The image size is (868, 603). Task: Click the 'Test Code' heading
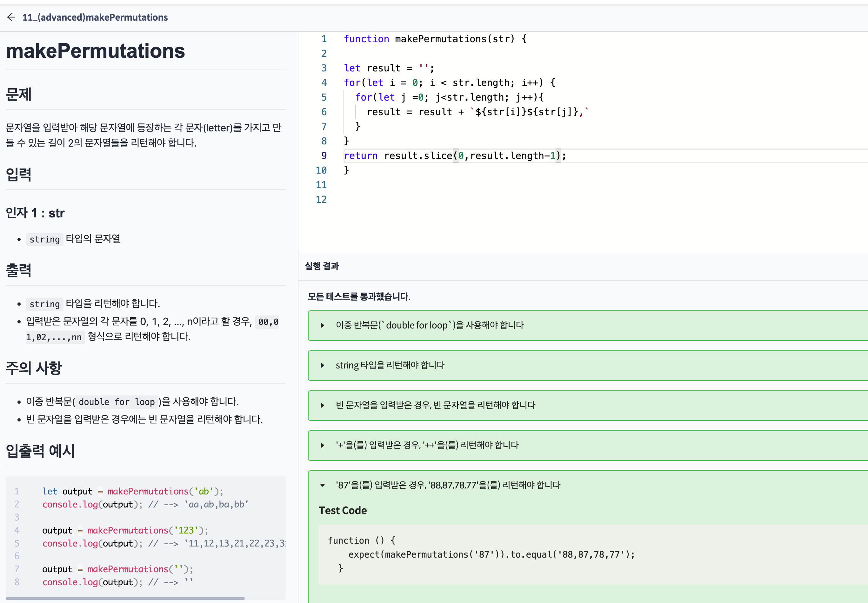pyautogui.click(x=343, y=511)
